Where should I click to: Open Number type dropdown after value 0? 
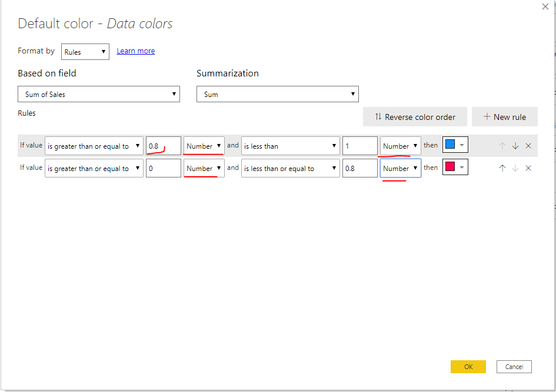(x=204, y=168)
